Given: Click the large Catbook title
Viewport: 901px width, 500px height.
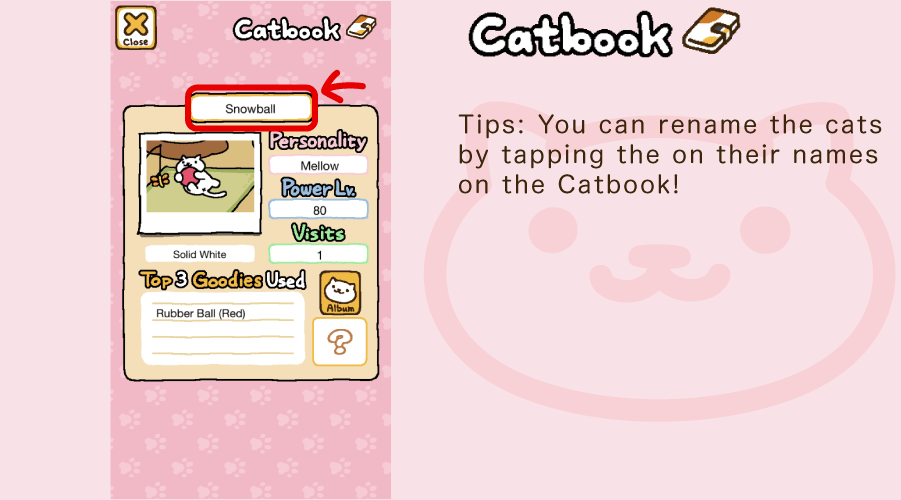Looking at the screenshot, I should click(x=571, y=35).
